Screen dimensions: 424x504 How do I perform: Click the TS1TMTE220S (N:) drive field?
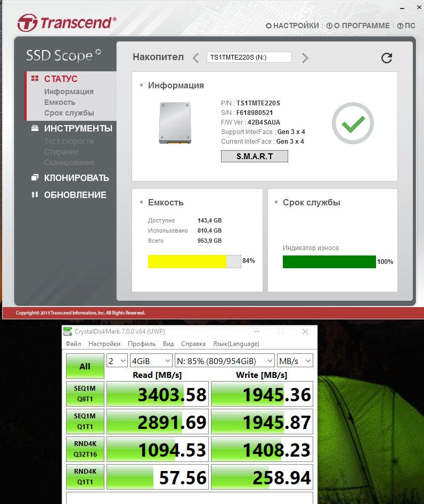(x=249, y=57)
